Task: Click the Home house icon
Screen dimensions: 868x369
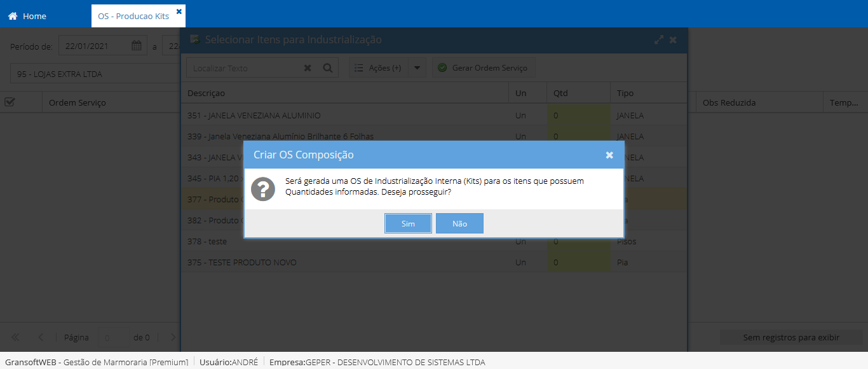Action: 13,16
